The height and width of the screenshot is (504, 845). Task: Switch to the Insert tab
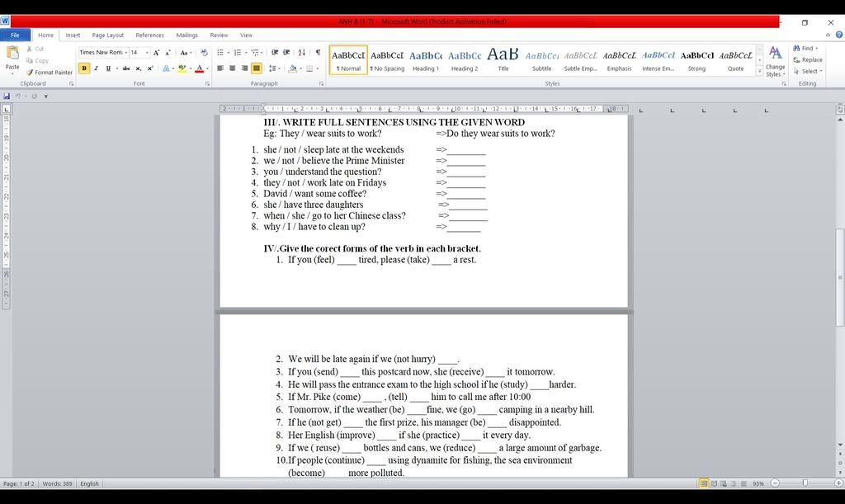[x=73, y=35]
